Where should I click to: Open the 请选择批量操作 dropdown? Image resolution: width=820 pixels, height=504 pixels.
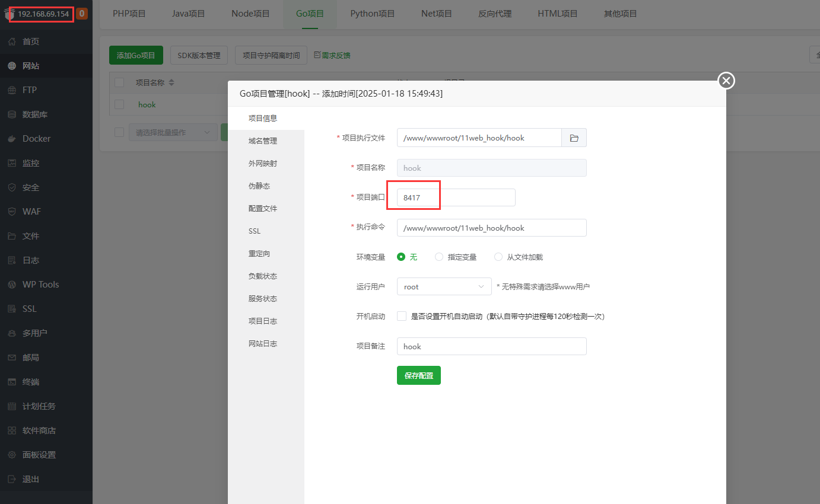[173, 132]
